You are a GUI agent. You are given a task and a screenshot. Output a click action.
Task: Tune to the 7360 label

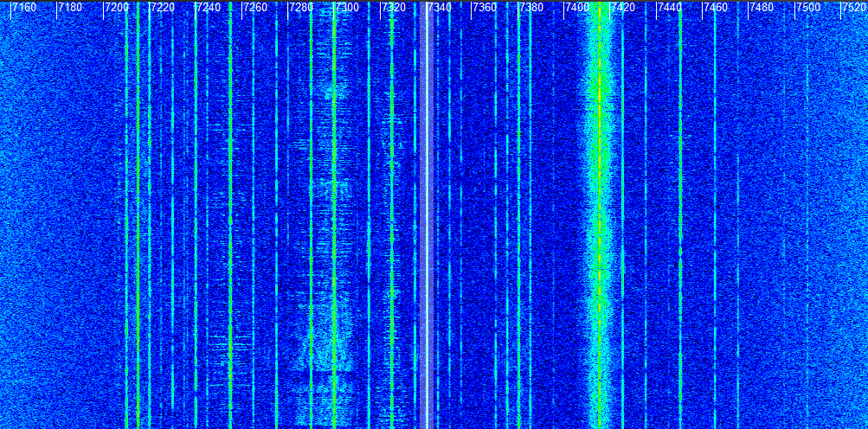click(485, 8)
